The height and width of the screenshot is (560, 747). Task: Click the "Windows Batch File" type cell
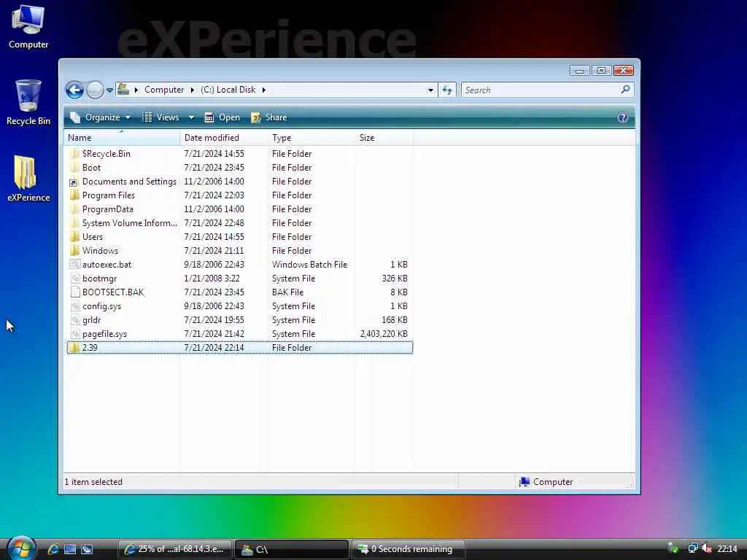(309, 264)
